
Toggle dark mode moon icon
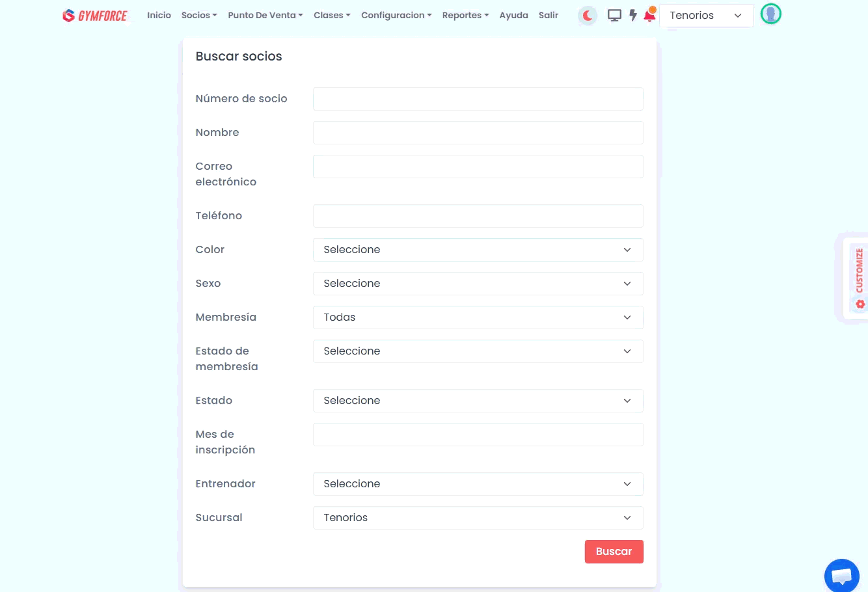click(x=588, y=16)
